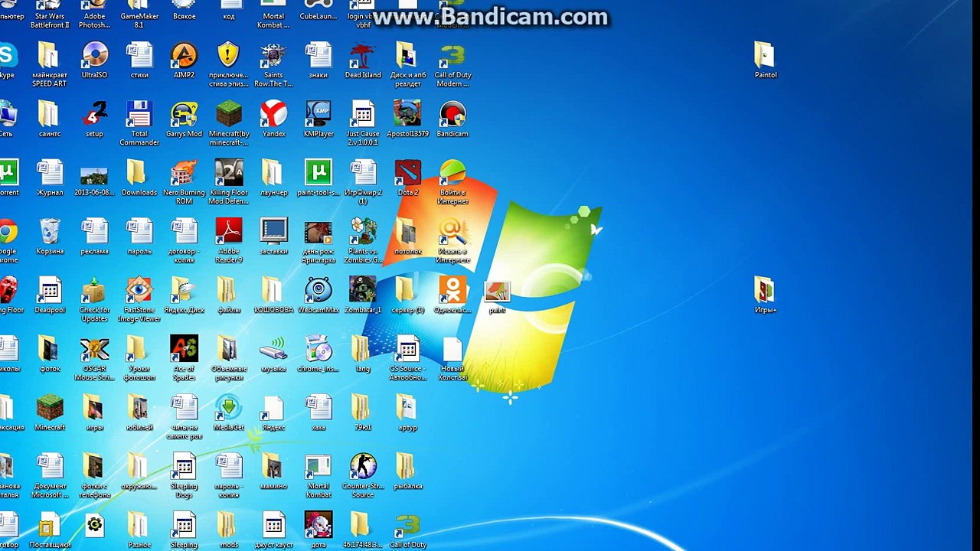Open the реклама document
The height and width of the screenshot is (551, 980).
[x=94, y=236]
